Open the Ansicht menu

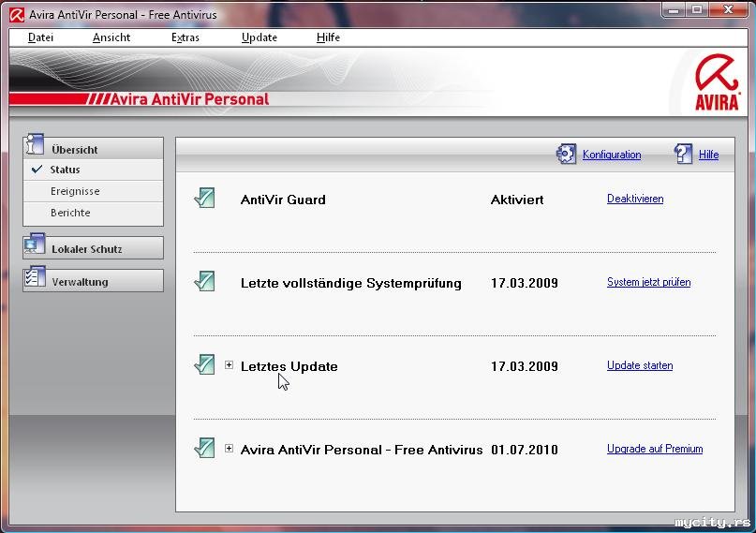click(111, 37)
